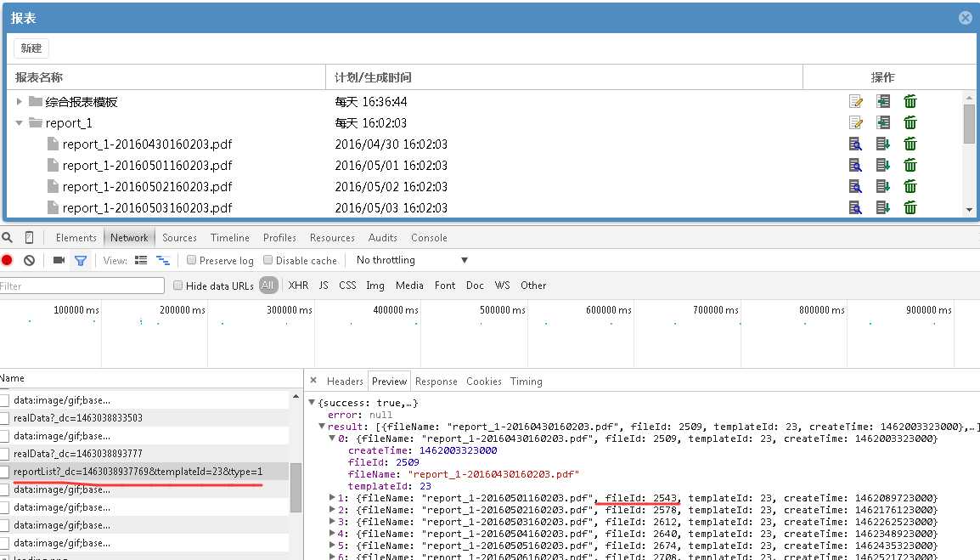Preview report_1-20160501160203.pdf
This screenshot has width=980, height=560.
coord(856,165)
